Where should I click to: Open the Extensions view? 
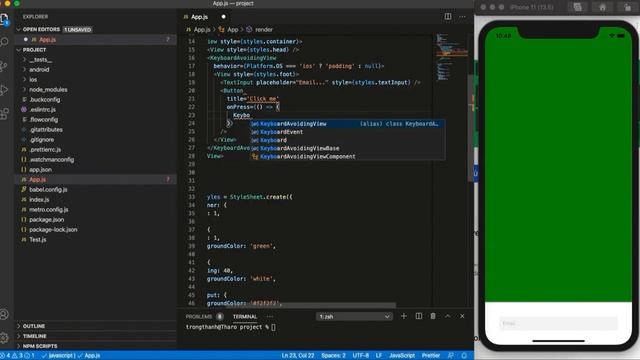(4, 113)
